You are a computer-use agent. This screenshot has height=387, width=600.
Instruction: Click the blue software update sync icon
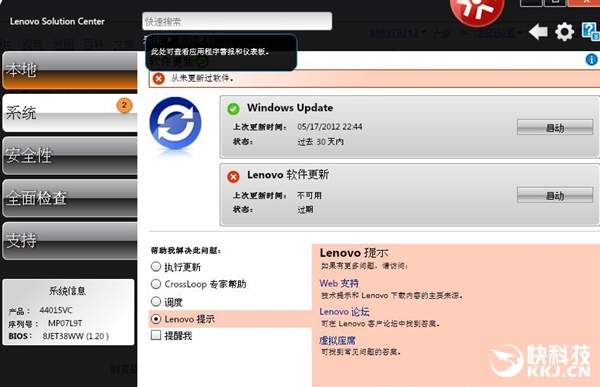click(x=175, y=123)
